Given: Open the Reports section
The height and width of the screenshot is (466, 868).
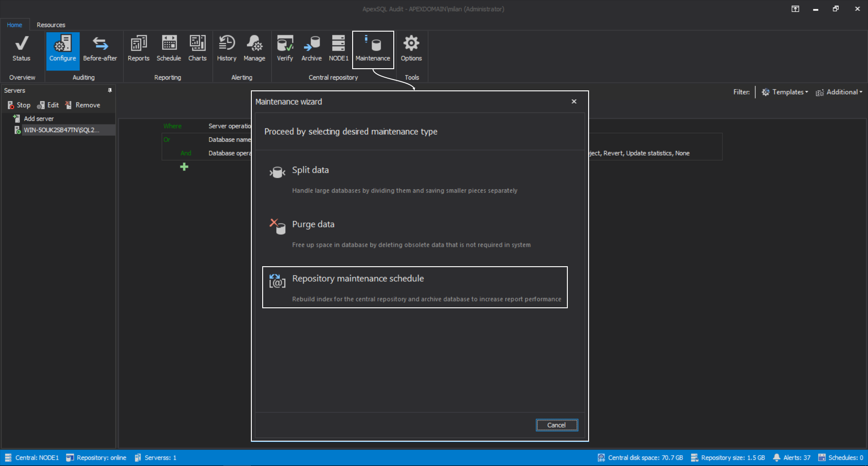Looking at the screenshot, I should [138, 49].
